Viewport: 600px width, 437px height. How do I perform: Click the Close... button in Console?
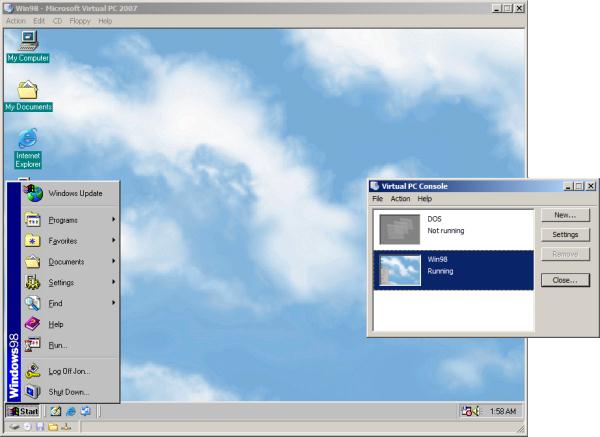[565, 280]
